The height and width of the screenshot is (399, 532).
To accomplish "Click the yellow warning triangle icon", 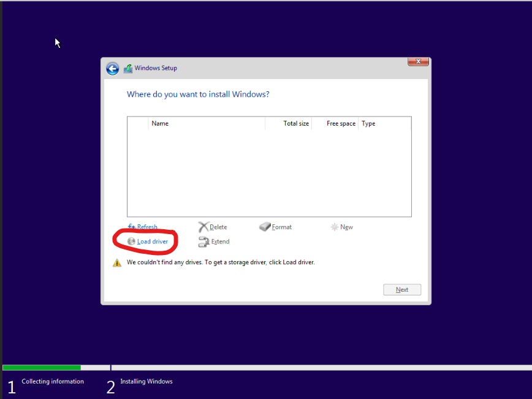I will pyautogui.click(x=117, y=262).
